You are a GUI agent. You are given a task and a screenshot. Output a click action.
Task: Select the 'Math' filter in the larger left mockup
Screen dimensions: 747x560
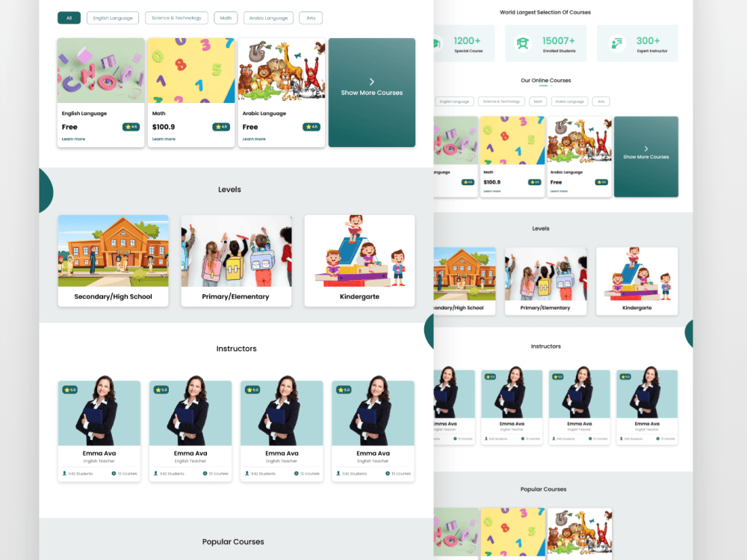pyautogui.click(x=226, y=18)
